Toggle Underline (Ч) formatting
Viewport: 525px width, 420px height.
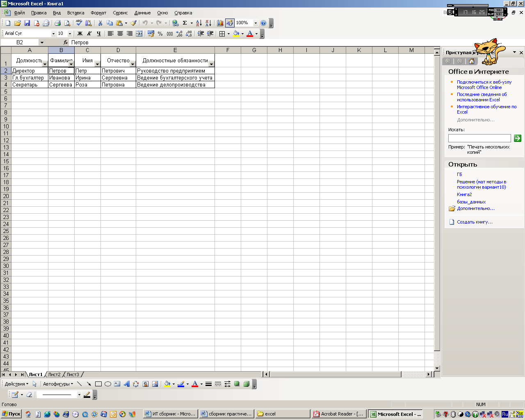[99, 34]
